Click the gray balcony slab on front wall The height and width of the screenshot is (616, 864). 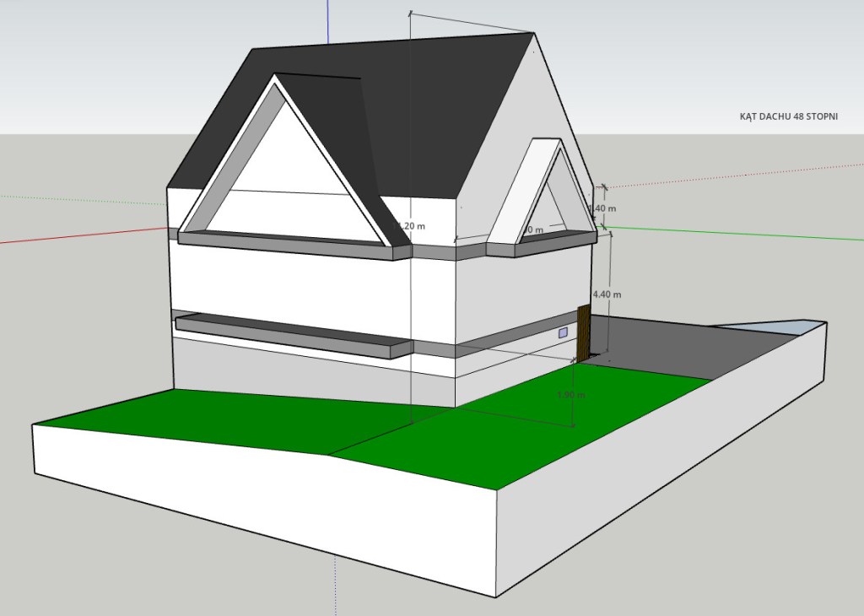(287, 332)
